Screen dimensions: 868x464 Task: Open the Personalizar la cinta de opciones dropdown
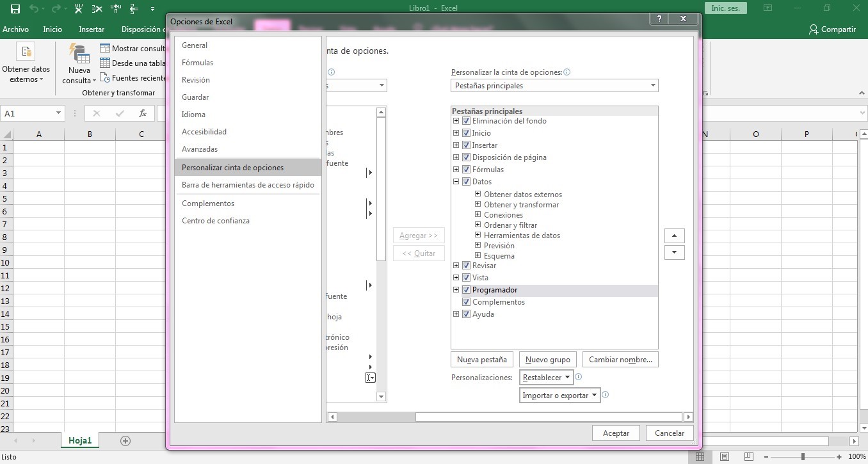click(x=652, y=85)
